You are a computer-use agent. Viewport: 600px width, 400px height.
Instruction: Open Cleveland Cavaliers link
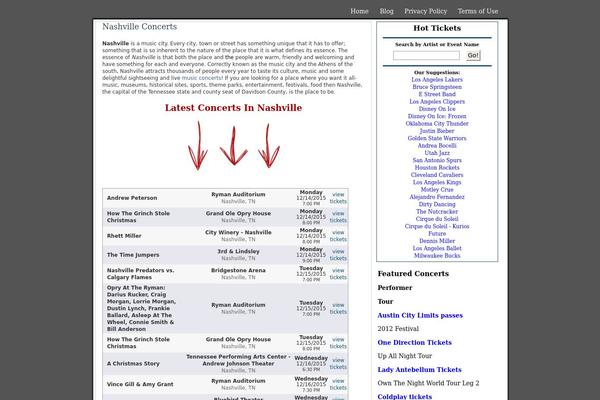[x=437, y=175]
